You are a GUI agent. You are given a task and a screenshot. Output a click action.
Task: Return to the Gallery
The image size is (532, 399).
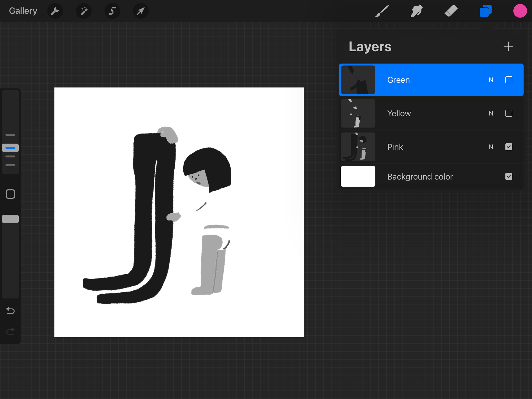click(x=23, y=11)
